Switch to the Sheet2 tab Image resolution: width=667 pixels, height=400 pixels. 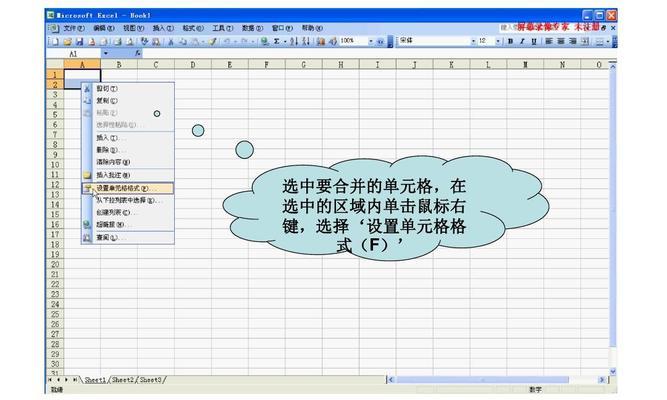click(123, 380)
